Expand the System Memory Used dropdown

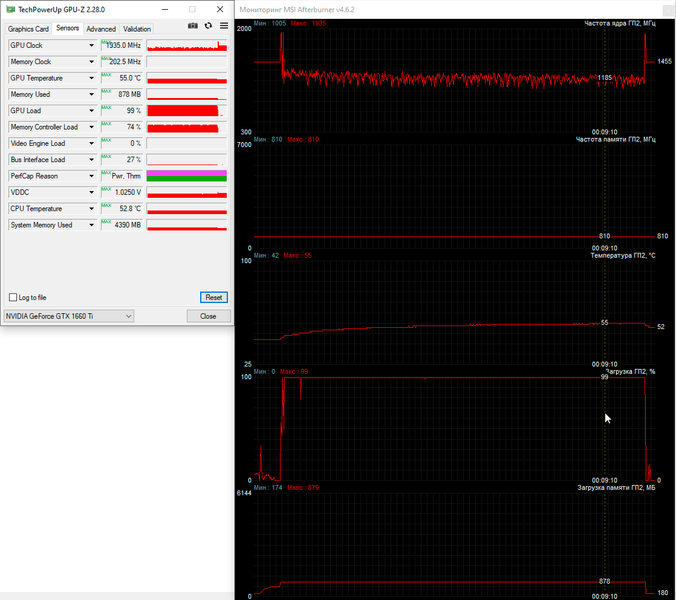click(91, 225)
